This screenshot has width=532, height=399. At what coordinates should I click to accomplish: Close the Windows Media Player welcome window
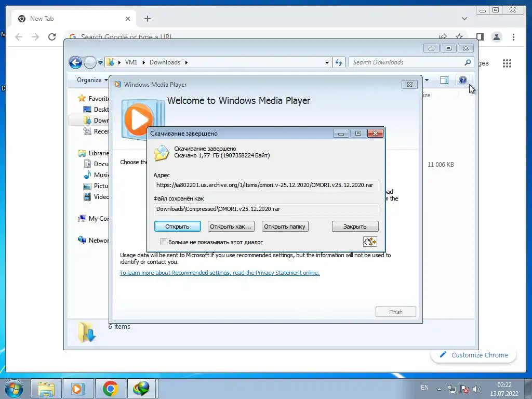[409, 85]
